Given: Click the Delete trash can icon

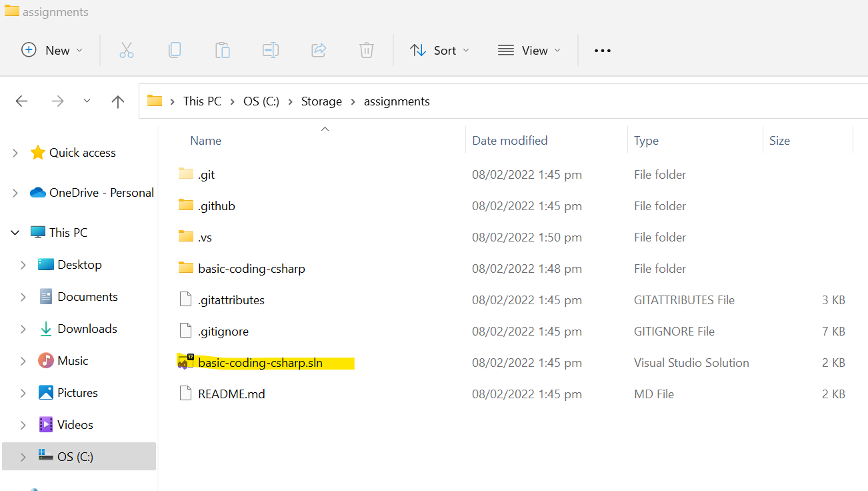Looking at the screenshot, I should pyautogui.click(x=366, y=50).
